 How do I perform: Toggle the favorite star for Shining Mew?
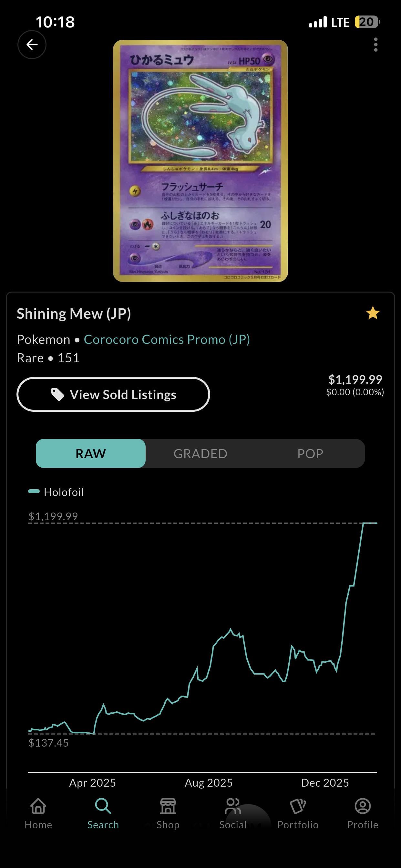373,313
